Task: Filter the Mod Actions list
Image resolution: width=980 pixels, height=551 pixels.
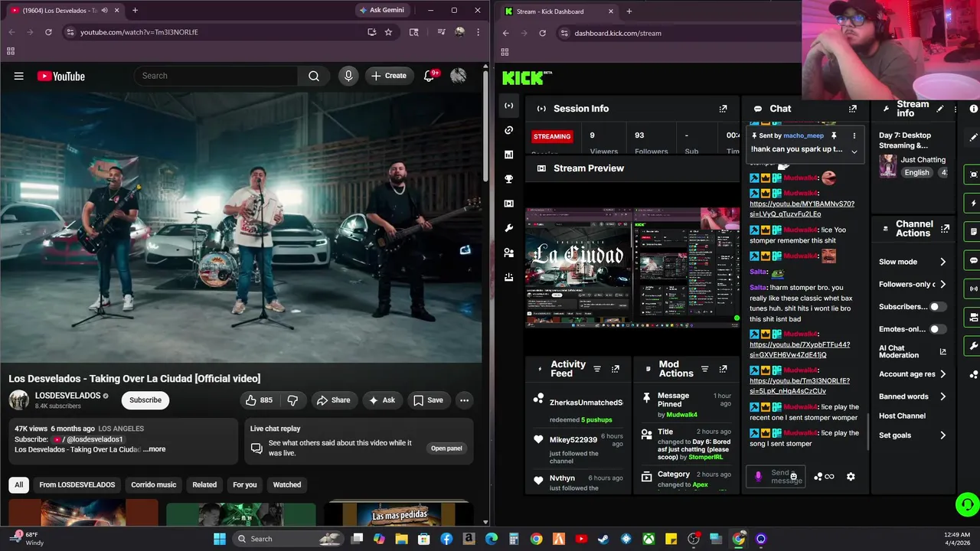Action: pos(705,369)
